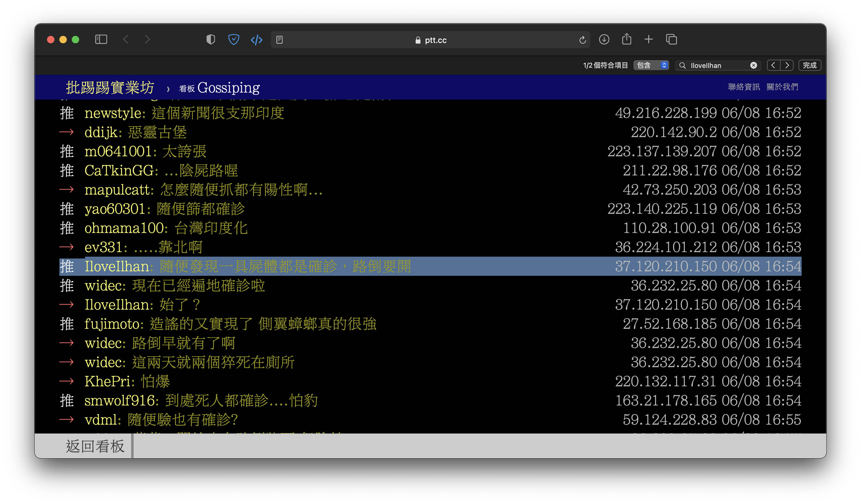Viewport: 861px width, 504px height.
Task: Open the blue code brackets extension
Action: 256,40
